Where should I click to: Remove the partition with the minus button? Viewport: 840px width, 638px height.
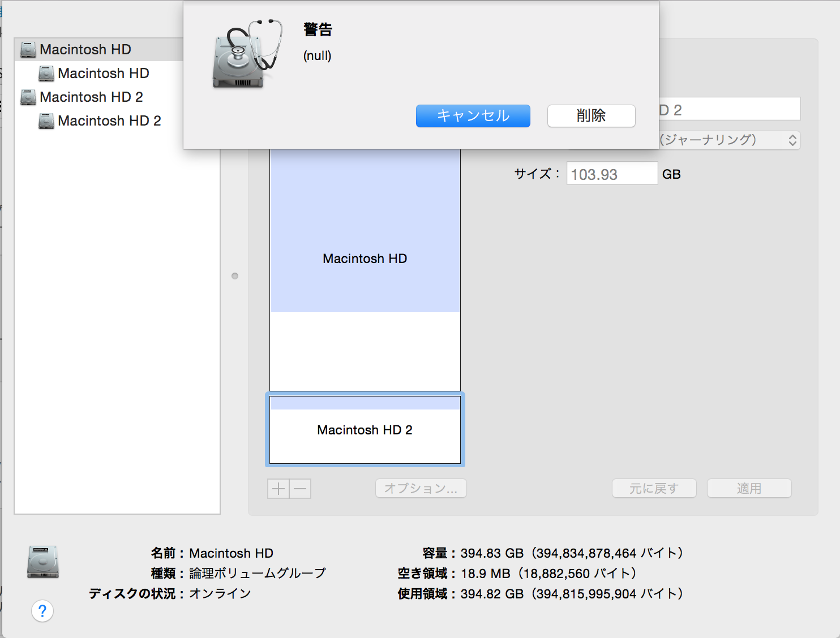coord(301,489)
